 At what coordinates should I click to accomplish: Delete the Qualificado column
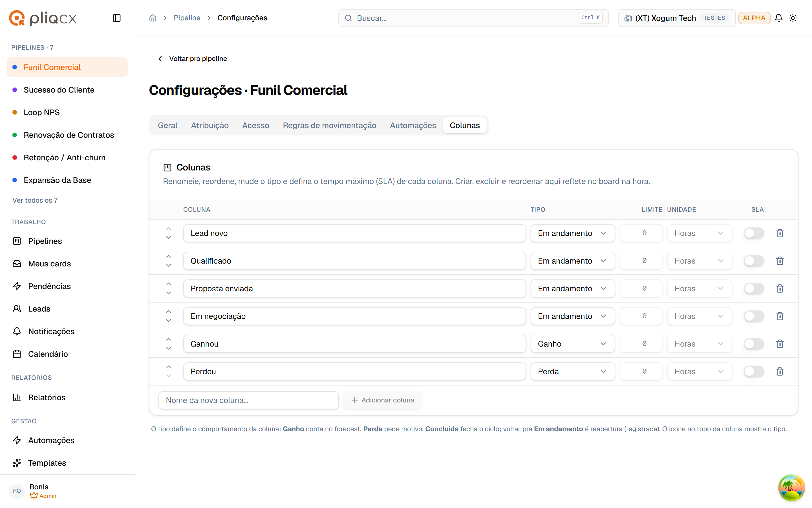[x=780, y=261]
